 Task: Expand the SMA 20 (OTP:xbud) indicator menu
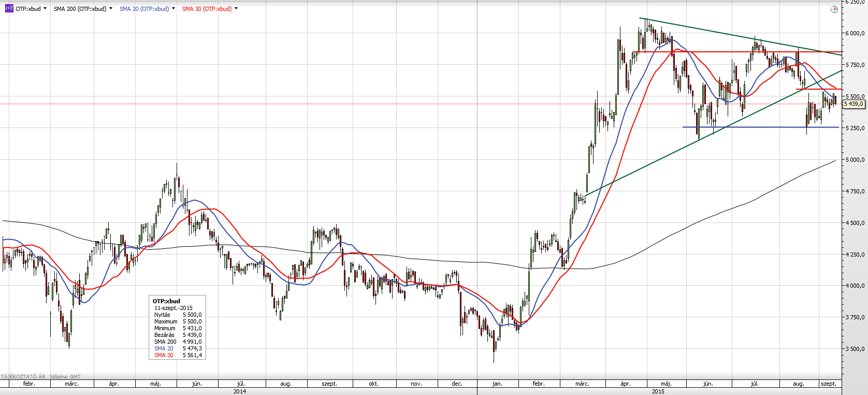click(x=173, y=9)
